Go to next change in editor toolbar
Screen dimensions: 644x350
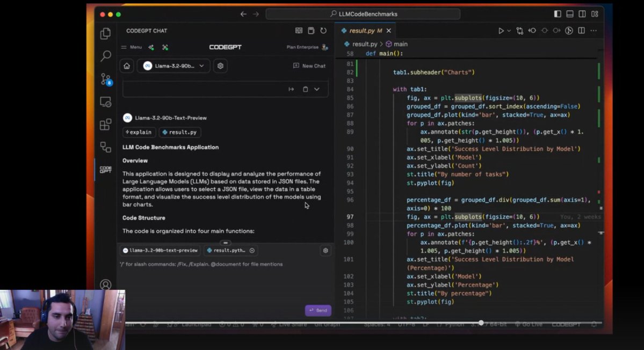[556, 31]
